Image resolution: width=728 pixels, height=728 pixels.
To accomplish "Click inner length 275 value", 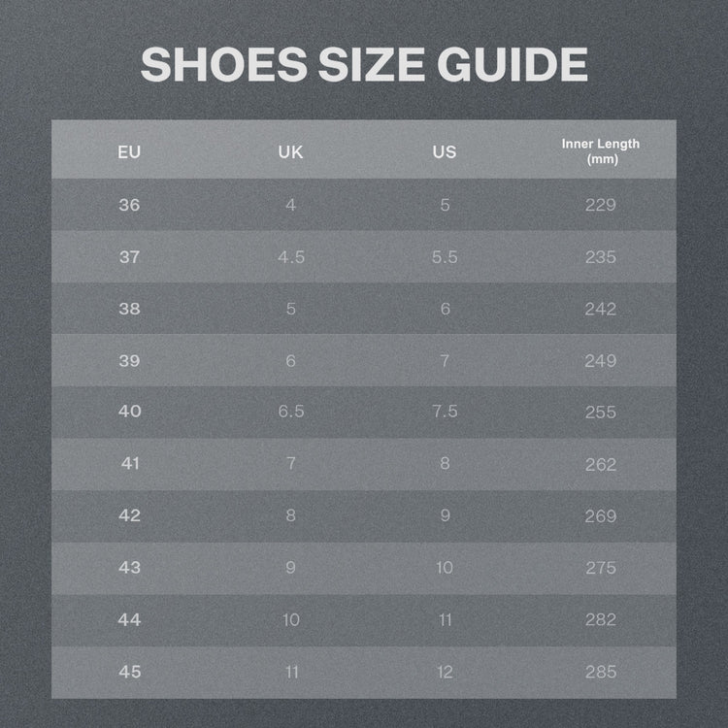I will click(601, 568).
